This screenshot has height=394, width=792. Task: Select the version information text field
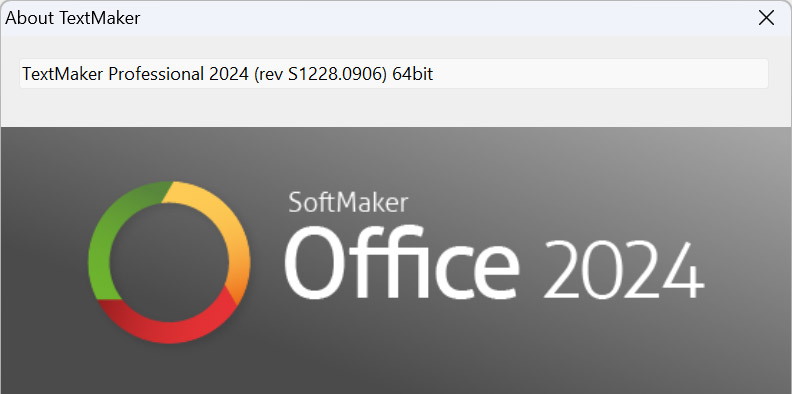click(394, 74)
